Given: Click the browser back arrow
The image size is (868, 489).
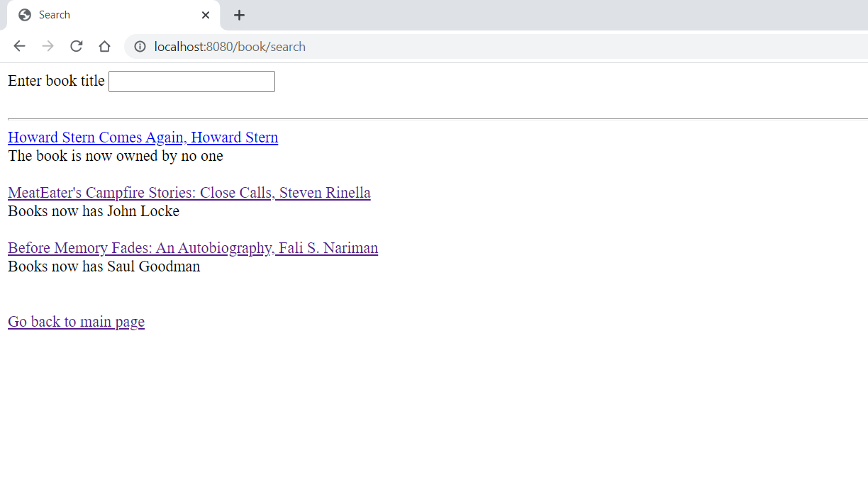Looking at the screenshot, I should coord(19,46).
